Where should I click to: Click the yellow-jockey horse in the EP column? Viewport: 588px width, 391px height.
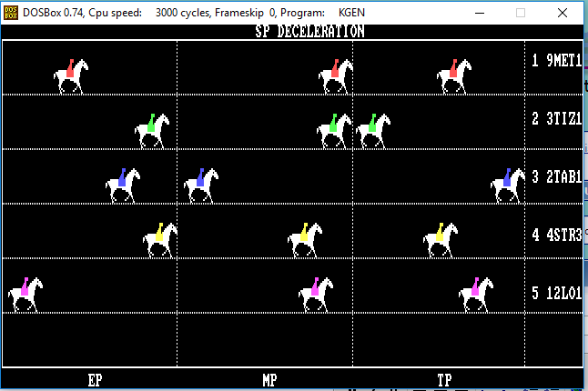pos(160,240)
